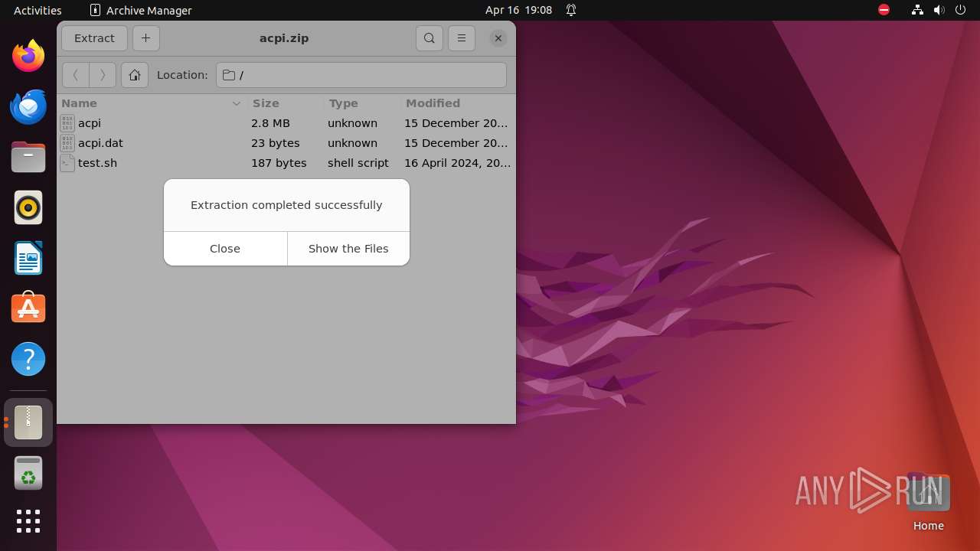Click the 16 April 2024 modified cell
Image resolution: width=980 pixels, height=551 pixels.
pos(457,163)
